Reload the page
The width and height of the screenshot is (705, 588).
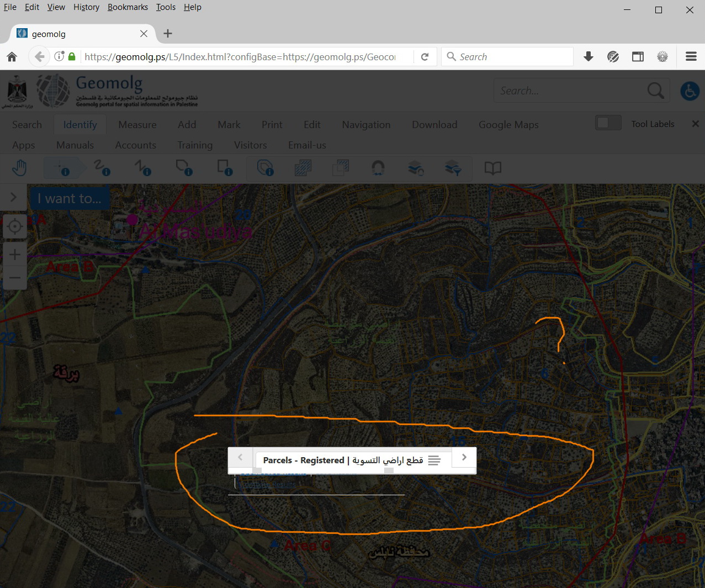pyautogui.click(x=425, y=57)
